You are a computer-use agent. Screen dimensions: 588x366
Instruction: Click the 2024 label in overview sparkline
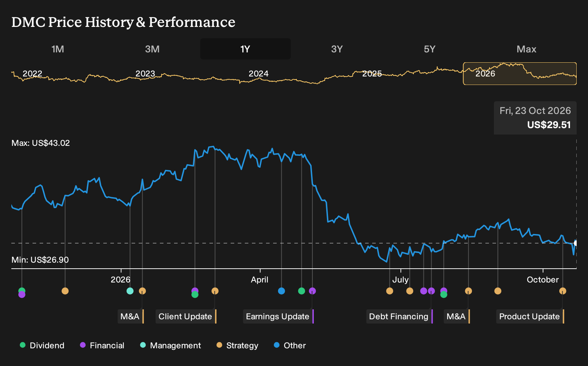pyautogui.click(x=259, y=74)
